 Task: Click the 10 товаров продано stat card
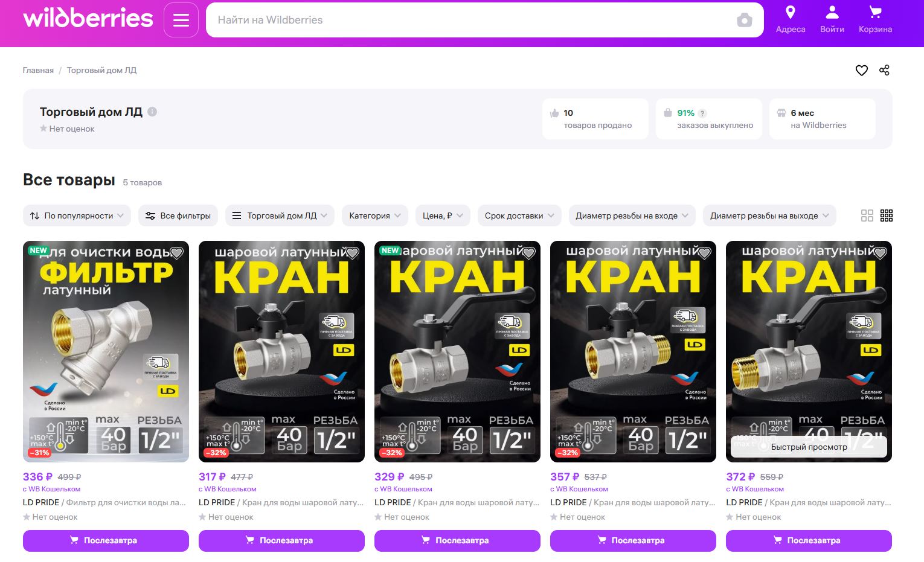point(595,119)
